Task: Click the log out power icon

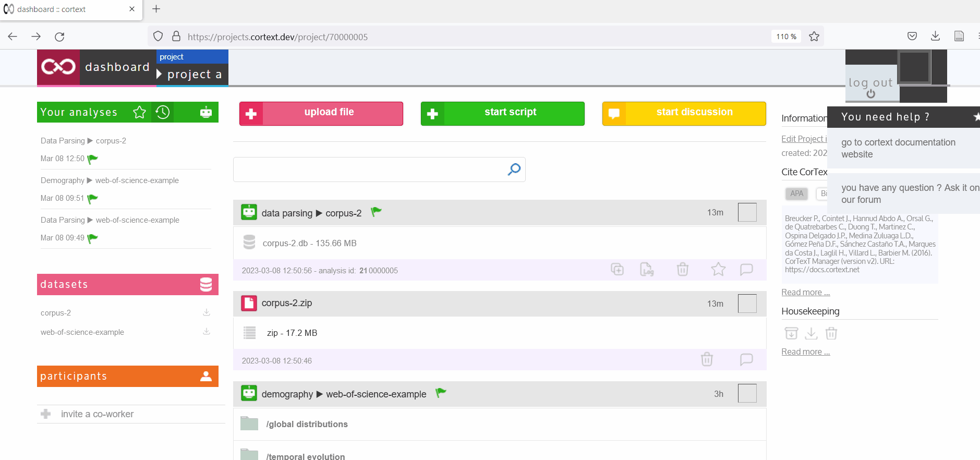Action: (x=871, y=94)
